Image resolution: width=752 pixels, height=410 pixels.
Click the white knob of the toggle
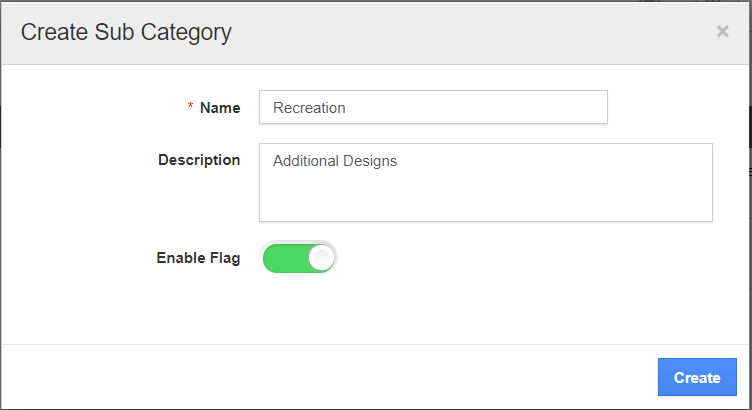[x=320, y=258]
